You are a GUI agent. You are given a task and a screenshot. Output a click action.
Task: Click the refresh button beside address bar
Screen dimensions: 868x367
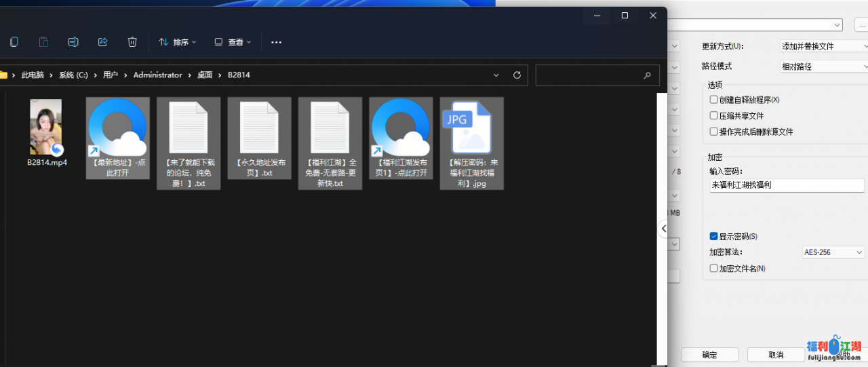pos(517,75)
